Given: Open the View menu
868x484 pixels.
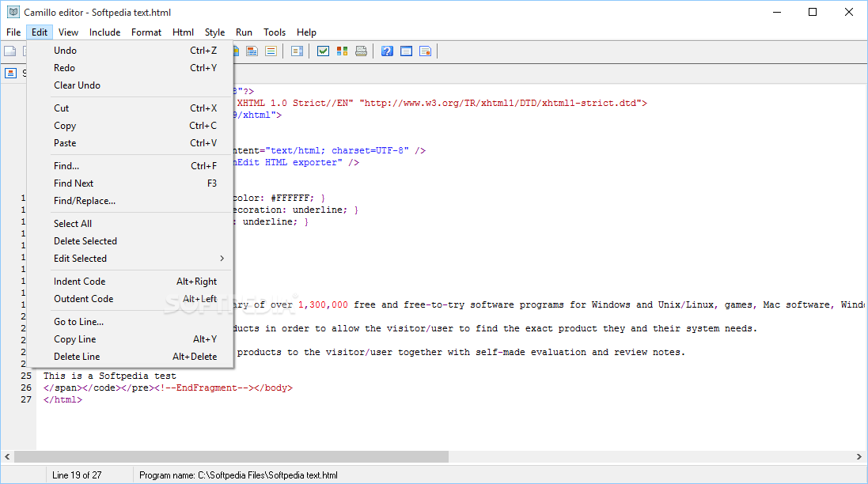Looking at the screenshot, I should pos(68,32).
